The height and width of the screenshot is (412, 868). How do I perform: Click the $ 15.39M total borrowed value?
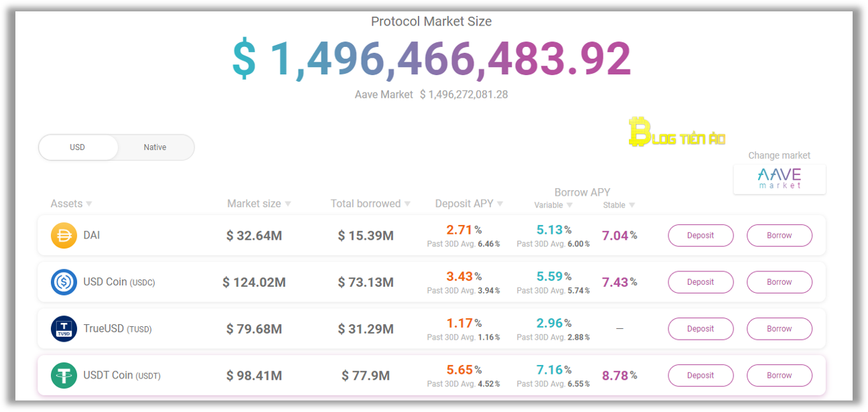(x=366, y=236)
